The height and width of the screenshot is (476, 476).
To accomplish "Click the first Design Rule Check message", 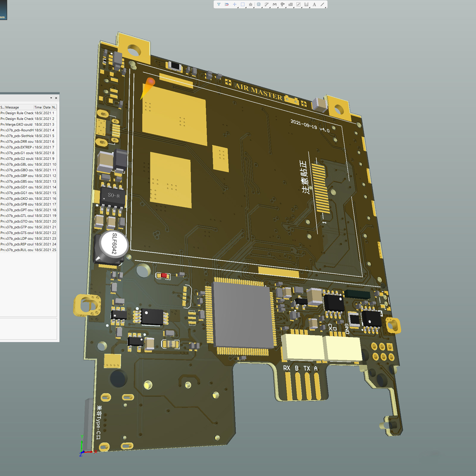I will (x=28, y=113).
